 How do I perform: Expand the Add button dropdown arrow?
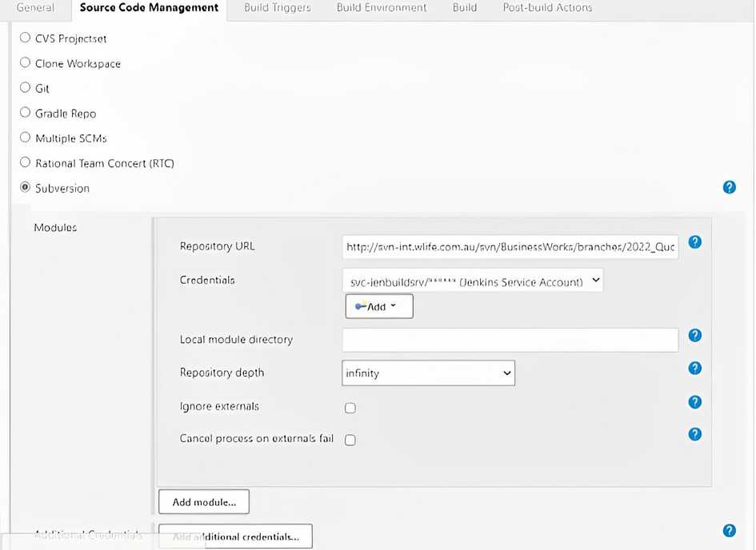coord(392,305)
